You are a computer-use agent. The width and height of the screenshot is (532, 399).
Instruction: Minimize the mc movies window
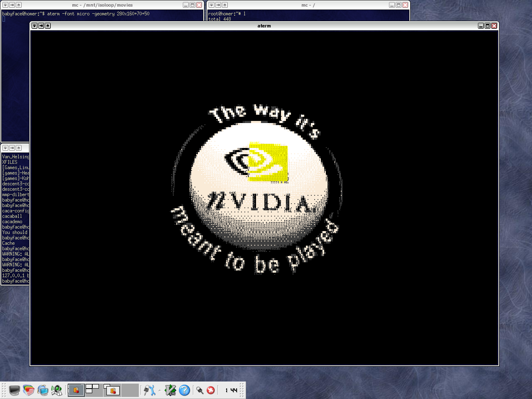[x=186, y=5]
